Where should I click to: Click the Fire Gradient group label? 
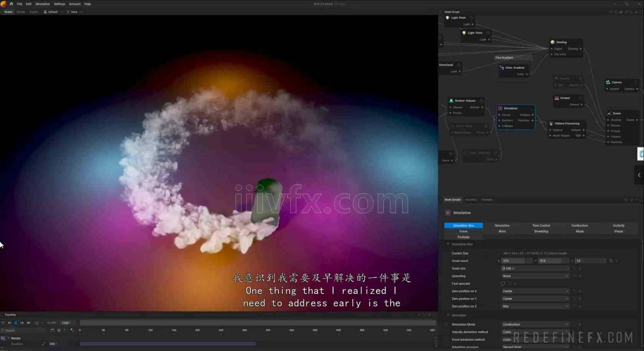tap(504, 58)
